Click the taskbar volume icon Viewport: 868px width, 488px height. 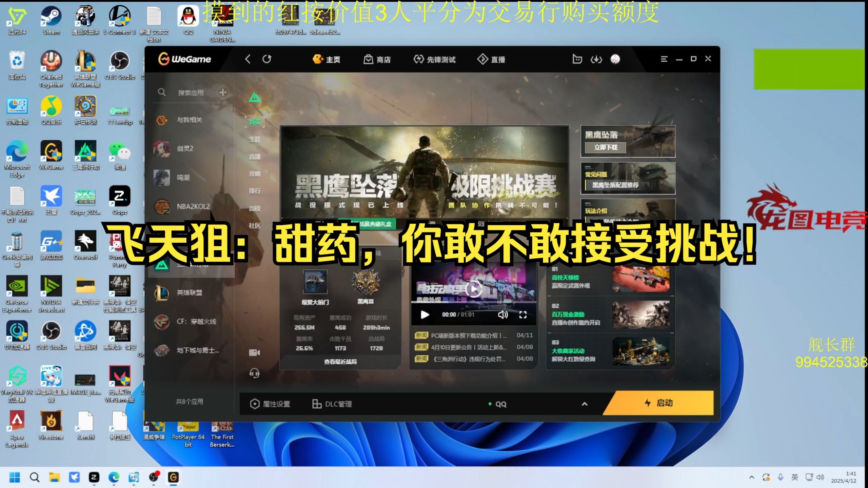pyautogui.click(x=820, y=477)
